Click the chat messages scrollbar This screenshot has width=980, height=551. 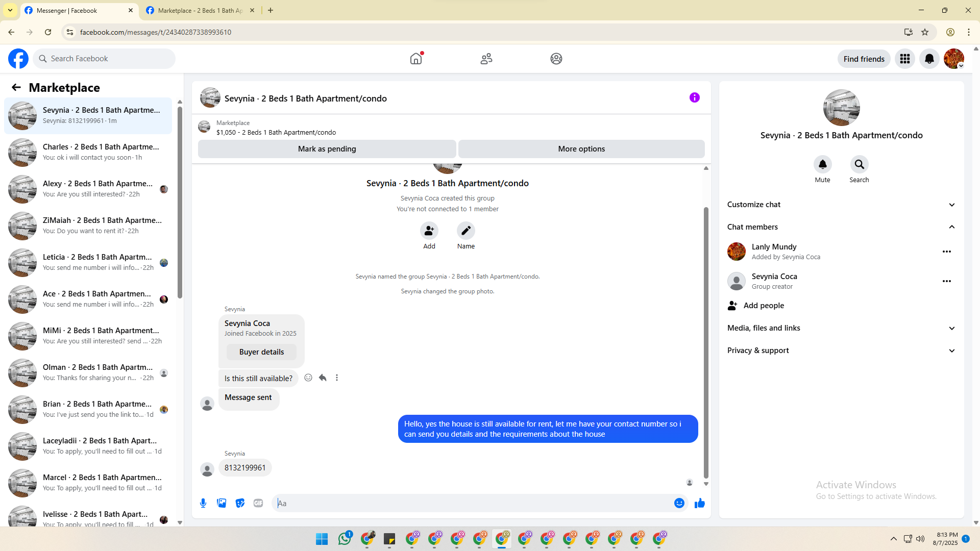pos(706,343)
